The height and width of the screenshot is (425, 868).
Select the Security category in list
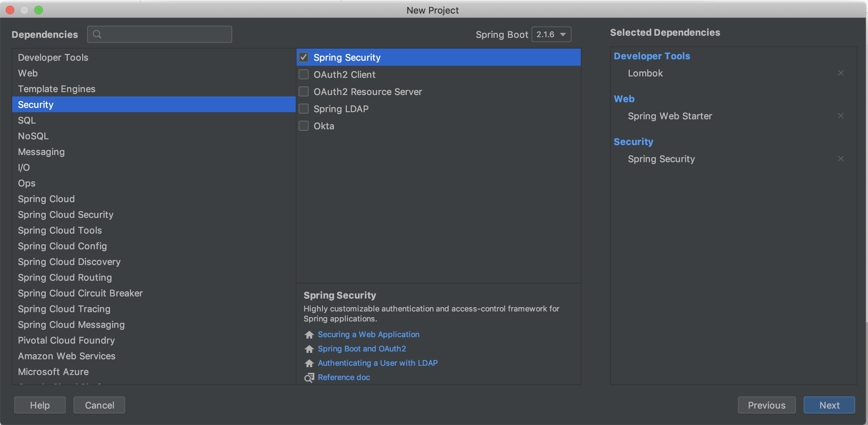[154, 105]
